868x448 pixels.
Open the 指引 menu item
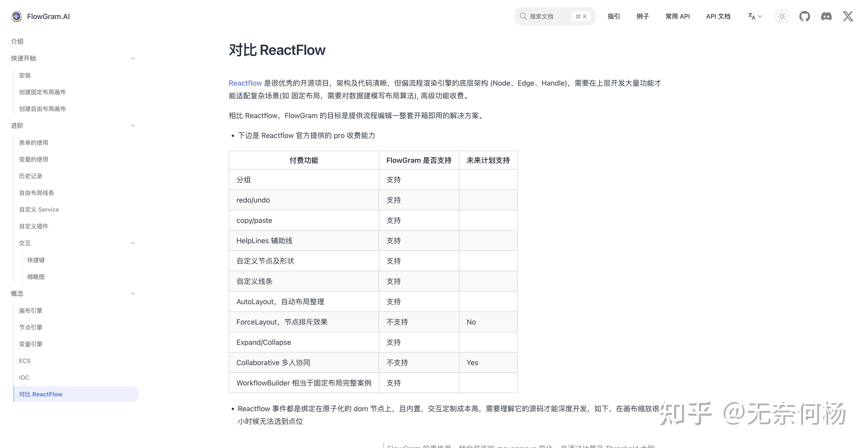pyautogui.click(x=614, y=16)
